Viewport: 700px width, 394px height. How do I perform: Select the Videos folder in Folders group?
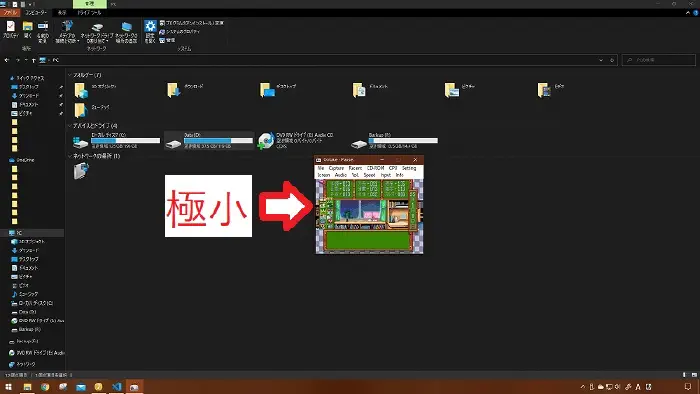tap(552, 90)
